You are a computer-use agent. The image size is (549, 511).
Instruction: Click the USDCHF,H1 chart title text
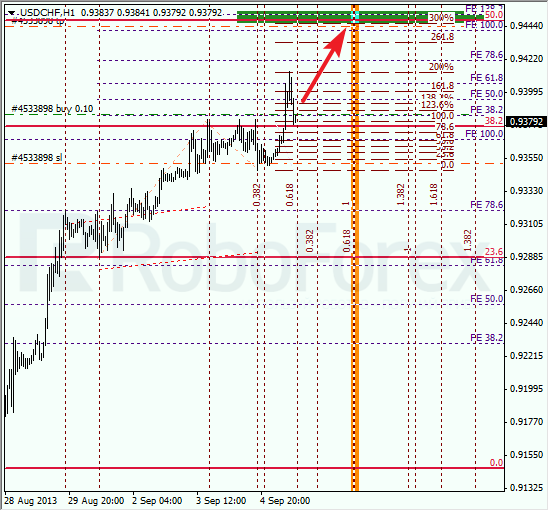[x=47, y=13]
